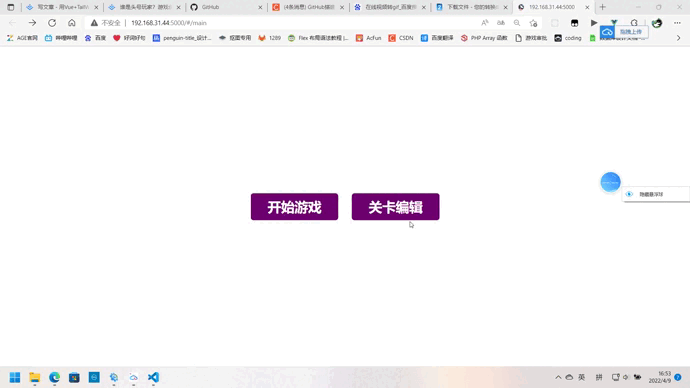Open the Flex 布局语法教程 bookmark
Screen dimensions: 690x388
click(318, 38)
